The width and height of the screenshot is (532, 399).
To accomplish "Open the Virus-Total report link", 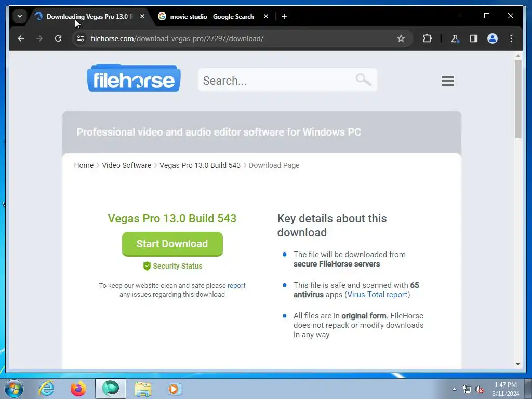I will pyautogui.click(x=377, y=295).
